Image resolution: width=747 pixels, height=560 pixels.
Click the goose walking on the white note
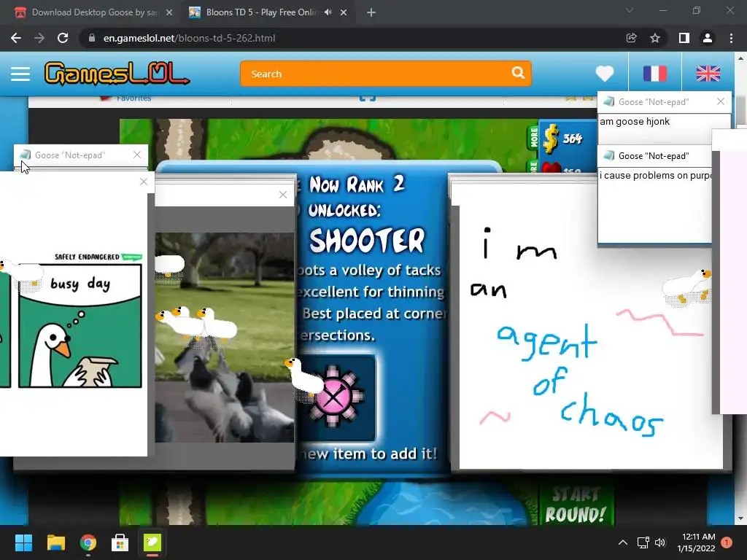click(x=687, y=287)
